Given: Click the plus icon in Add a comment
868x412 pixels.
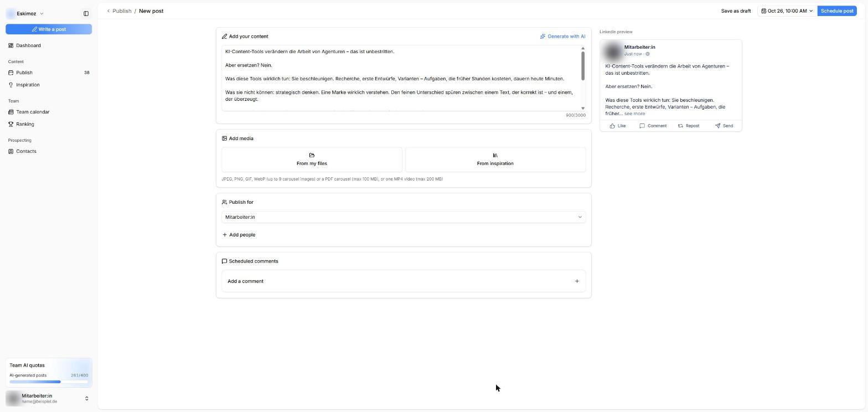Looking at the screenshot, I should click(x=577, y=281).
